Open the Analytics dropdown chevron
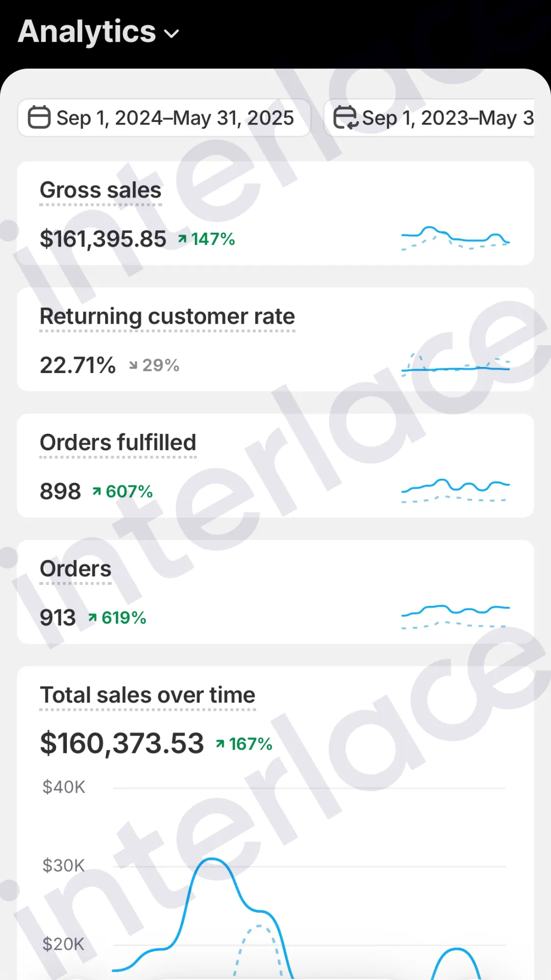This screenshot has height=980, width=551. [171, 34]
